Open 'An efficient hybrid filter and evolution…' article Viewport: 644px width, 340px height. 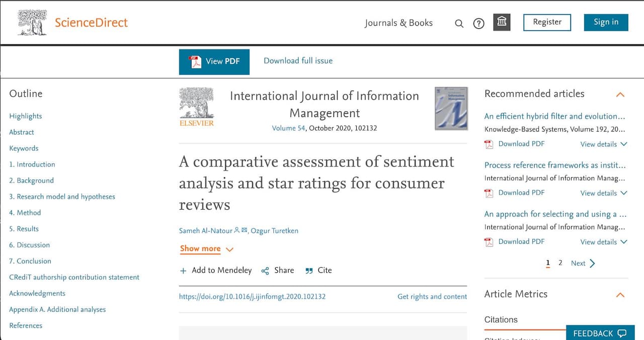(x=555, y=116)
